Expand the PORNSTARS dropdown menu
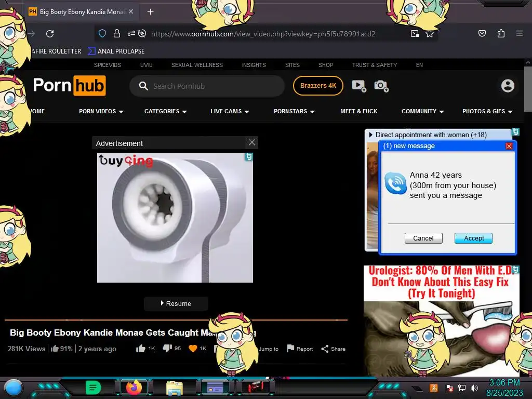The width and height of the screenshot is (532, 399). [x=294, y=111]
